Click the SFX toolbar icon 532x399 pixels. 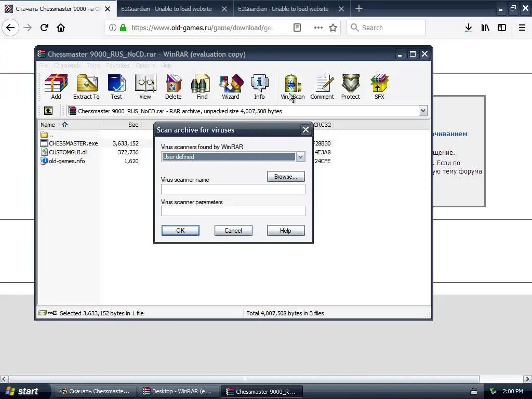click(379, 87)
